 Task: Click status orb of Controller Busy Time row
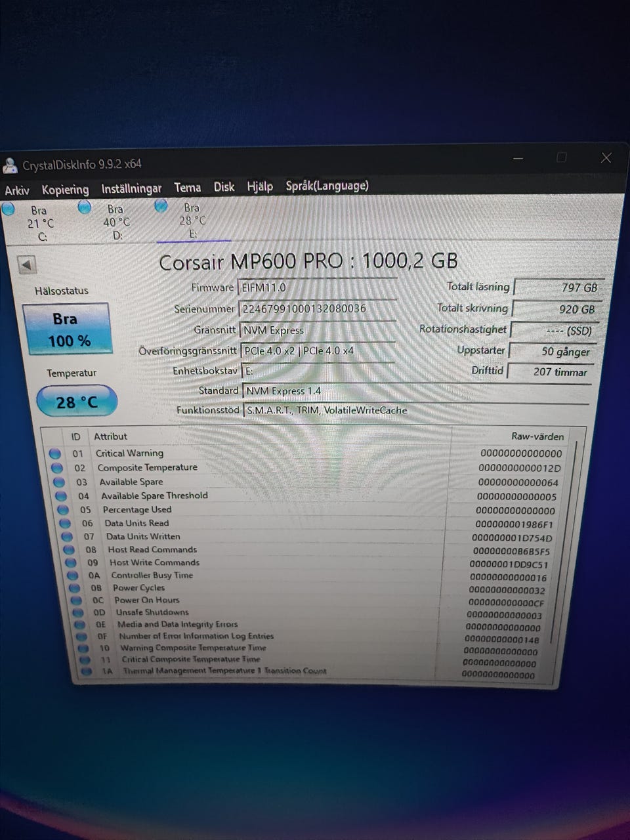coord(73,576)
